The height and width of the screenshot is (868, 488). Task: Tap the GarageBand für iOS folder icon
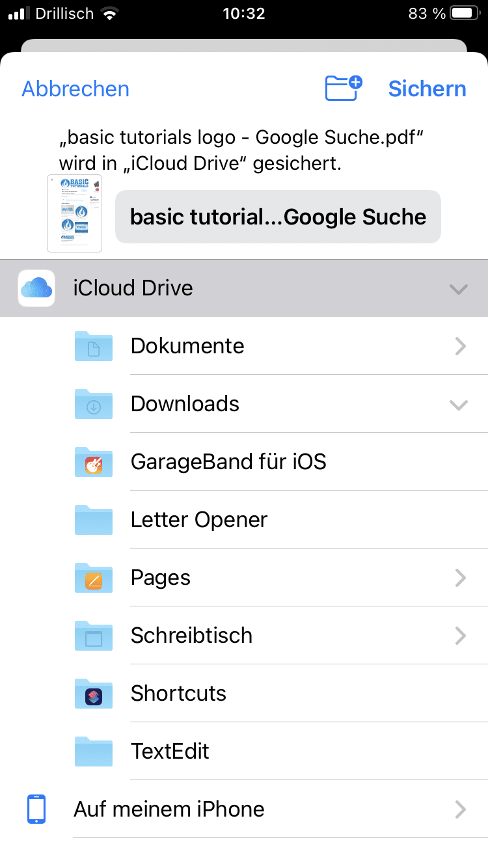pos(94,462)
